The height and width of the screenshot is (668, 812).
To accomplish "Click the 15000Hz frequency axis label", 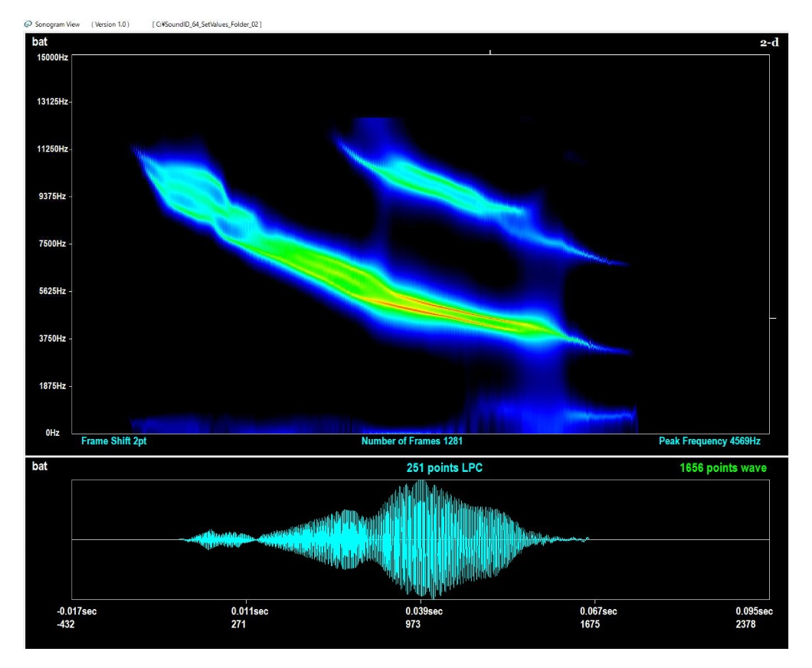I will tap(49, 57).
